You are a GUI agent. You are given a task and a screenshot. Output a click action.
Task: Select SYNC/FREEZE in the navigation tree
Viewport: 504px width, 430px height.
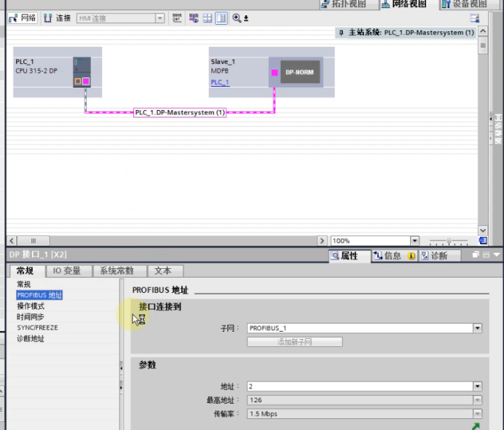(x=38, y=328)
